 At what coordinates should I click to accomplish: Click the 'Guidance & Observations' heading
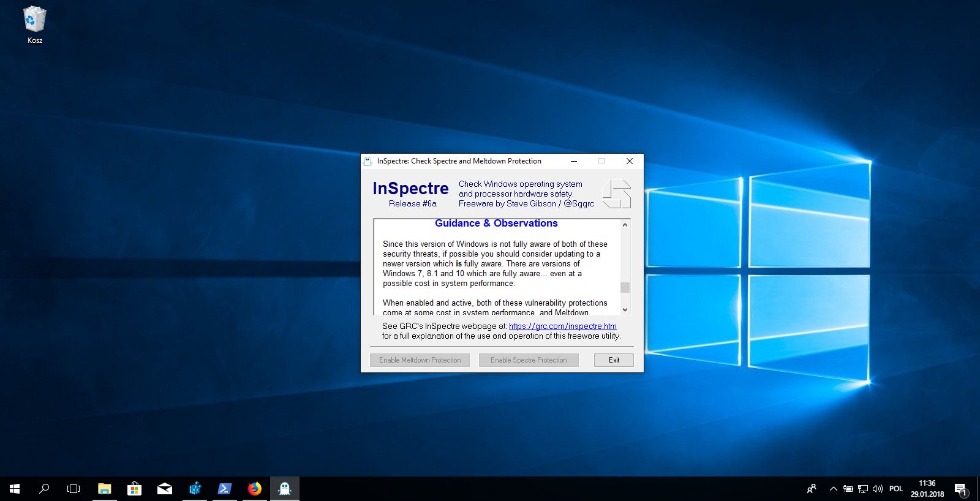[x=496, y=224]
